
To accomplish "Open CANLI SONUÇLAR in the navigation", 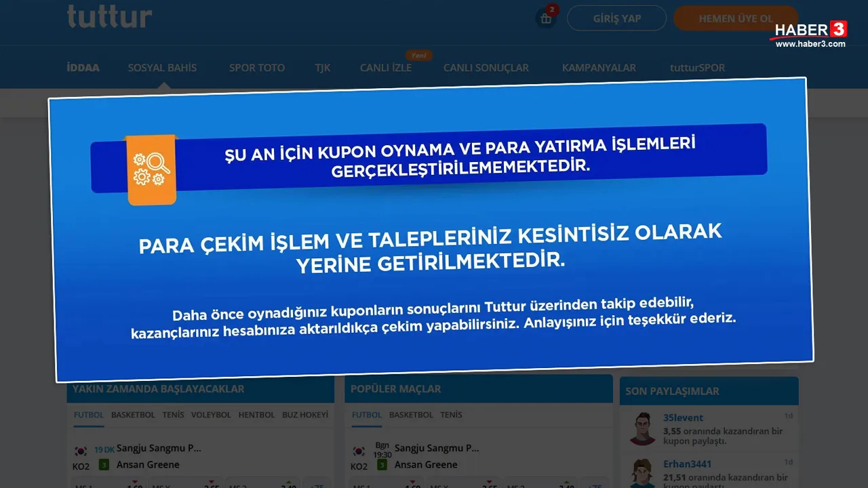I will [486, 68].
